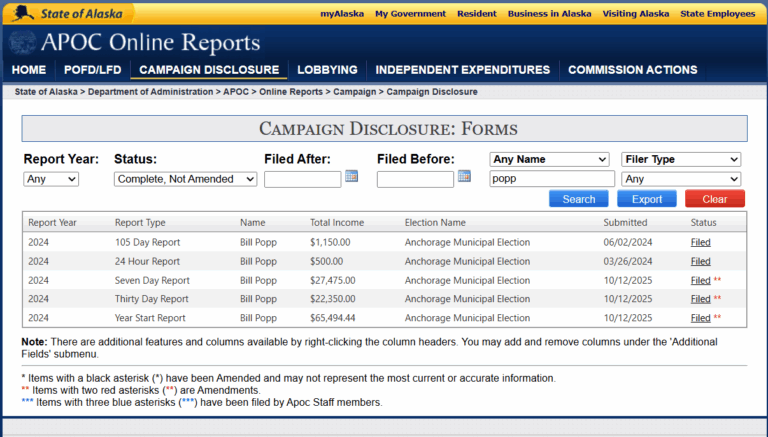Open the Status dropdown
The height and width of the screenshot is (437, 768).
pyautogui.click(x=186, y=179)
